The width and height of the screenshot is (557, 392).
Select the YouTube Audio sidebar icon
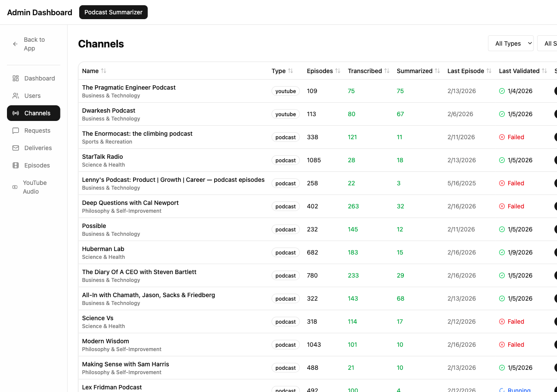tap(16, 187)
